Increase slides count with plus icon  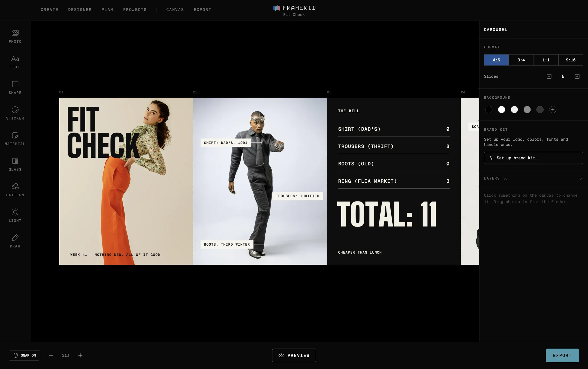tap(577, 76)
